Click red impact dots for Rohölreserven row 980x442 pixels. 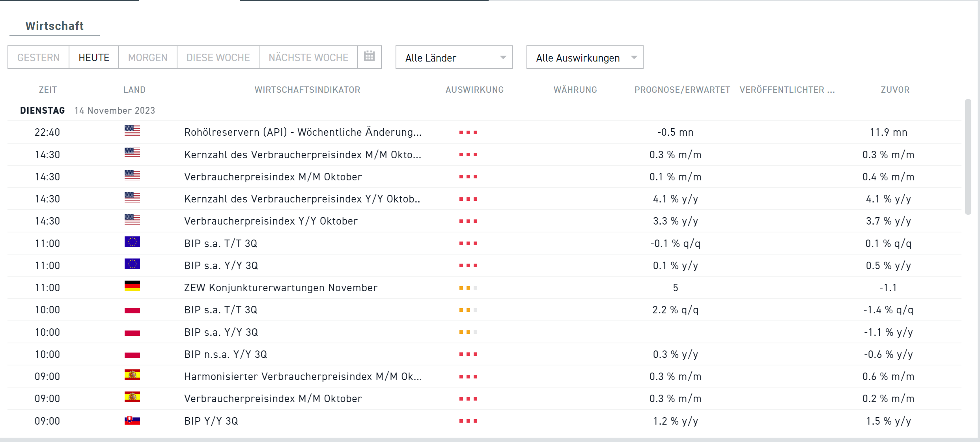tap(468, 133)
